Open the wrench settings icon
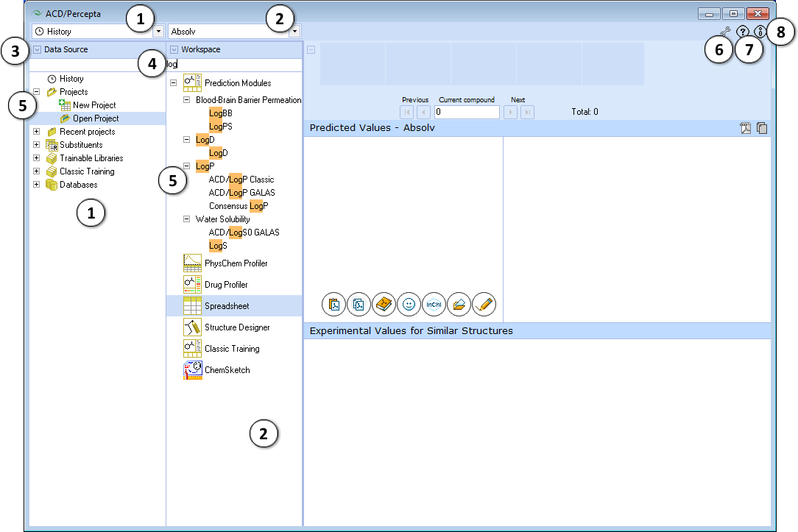 [725, 32]
